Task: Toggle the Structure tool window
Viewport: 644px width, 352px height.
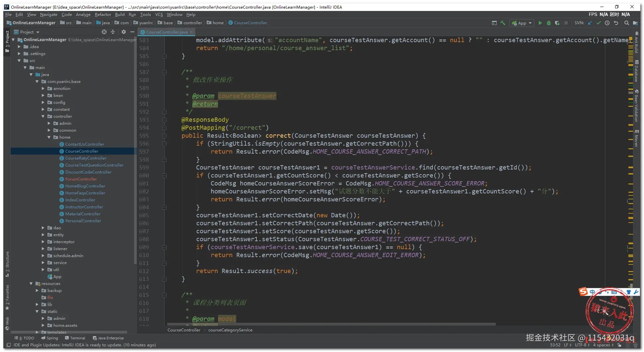Action: coord(7,264)
